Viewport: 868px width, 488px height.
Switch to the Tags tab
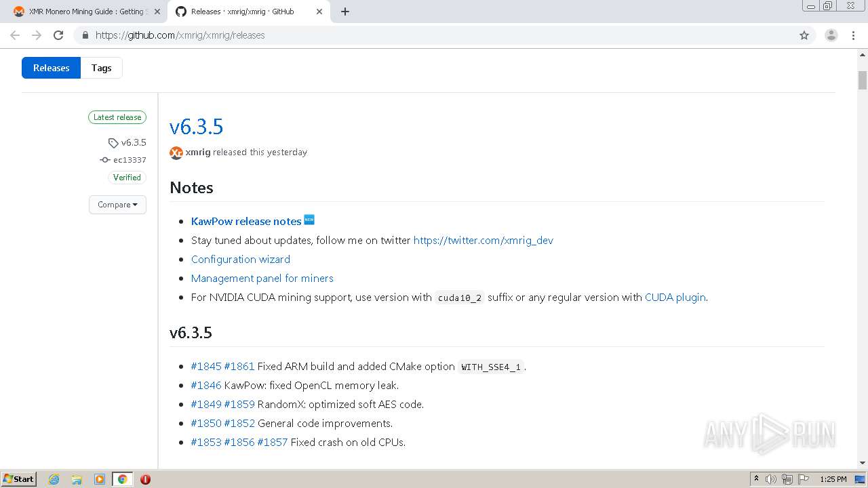(102, 68)
